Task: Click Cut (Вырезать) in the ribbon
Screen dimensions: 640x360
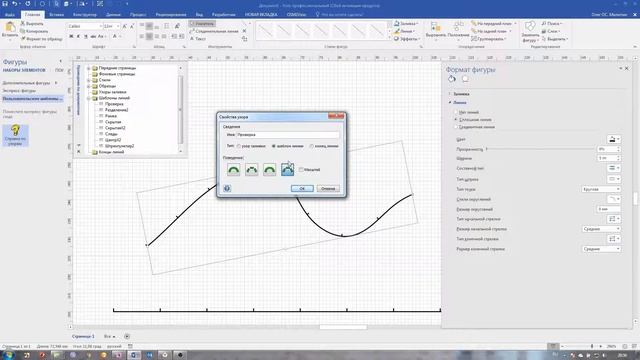Action: coord(32,24)
